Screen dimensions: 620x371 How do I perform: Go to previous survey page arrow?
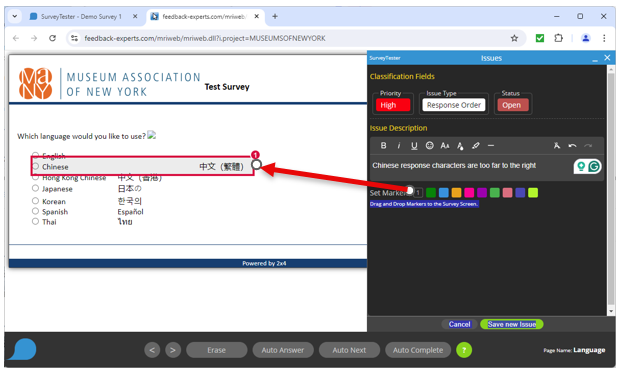coord(152,350)
